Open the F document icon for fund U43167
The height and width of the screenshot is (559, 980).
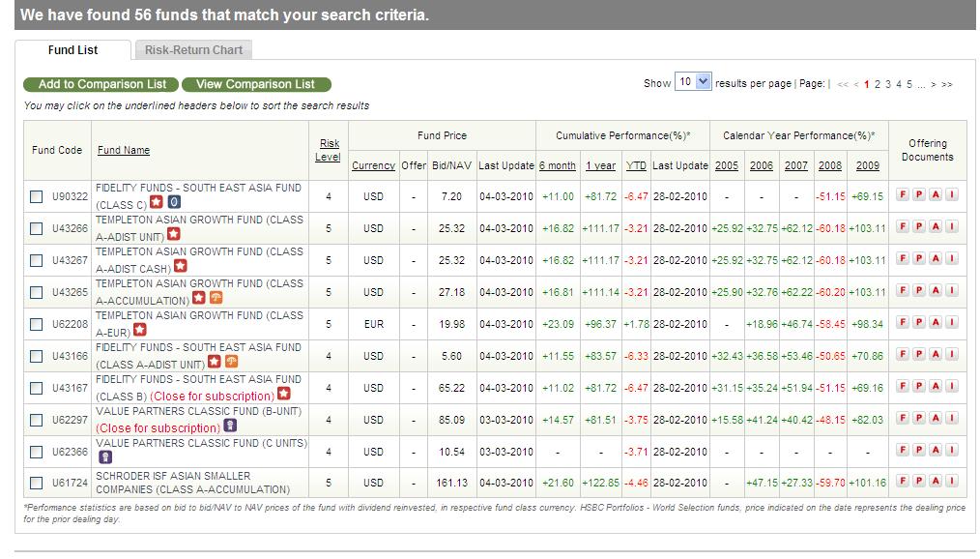902,386
